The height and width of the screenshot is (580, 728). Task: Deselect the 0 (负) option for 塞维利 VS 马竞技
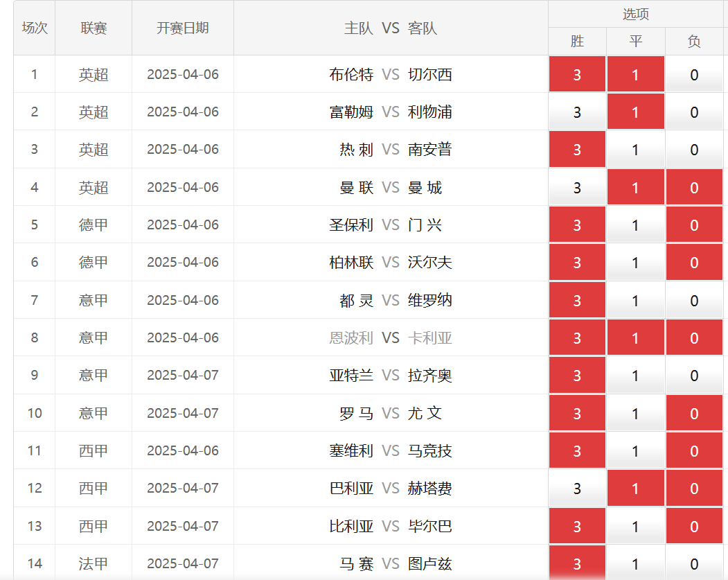(694, 450)
